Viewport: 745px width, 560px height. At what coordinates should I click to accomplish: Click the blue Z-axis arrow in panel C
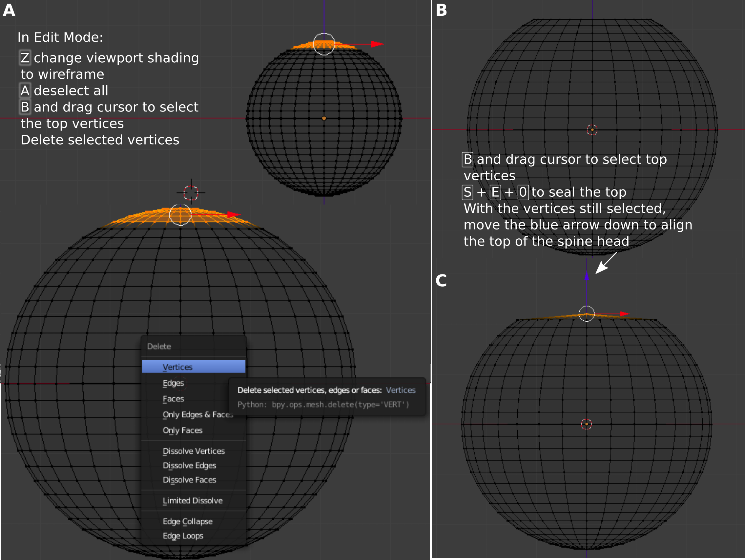coord(587,277)
